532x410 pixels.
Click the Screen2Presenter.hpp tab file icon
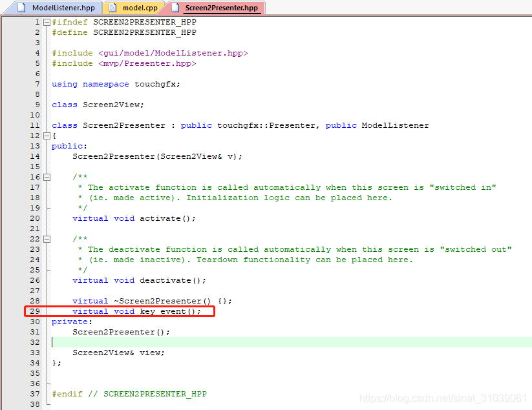point(175,8)
